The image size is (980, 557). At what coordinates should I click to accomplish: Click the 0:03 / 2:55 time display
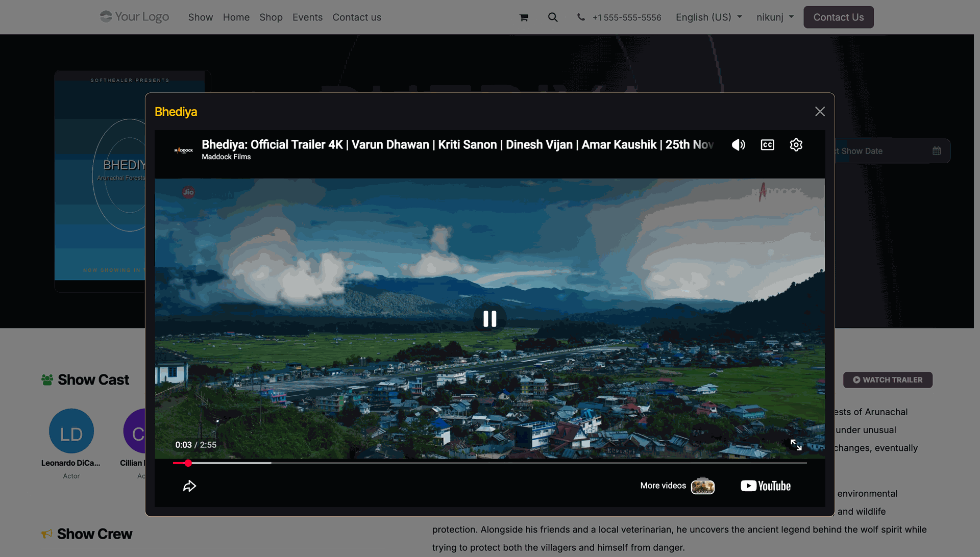pos(196,445)
